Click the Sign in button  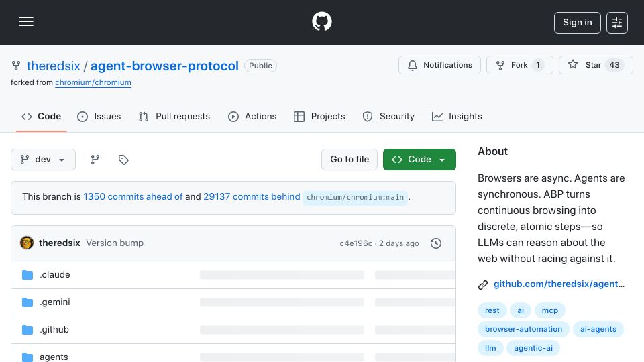[577, 23]
